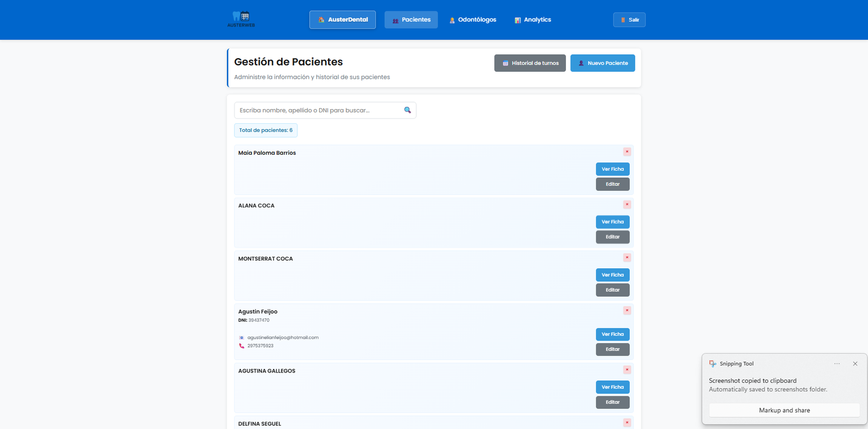This screenshot has width=868, height=429.
Task: Go to the Pacientes tab
Action: pos(411,20)
